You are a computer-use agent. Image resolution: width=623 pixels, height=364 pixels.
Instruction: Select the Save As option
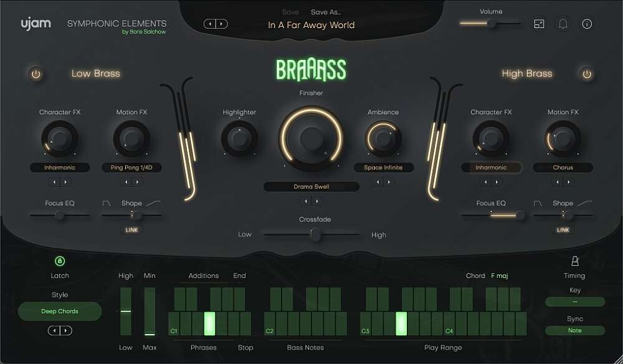coord(326,12)
